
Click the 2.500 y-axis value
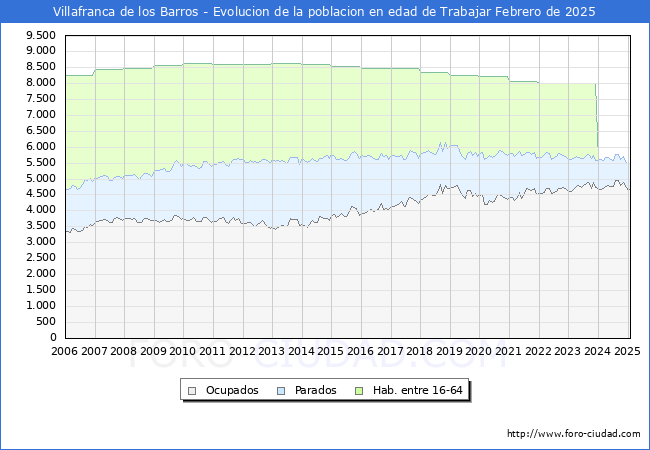click(x=41, y=257)
